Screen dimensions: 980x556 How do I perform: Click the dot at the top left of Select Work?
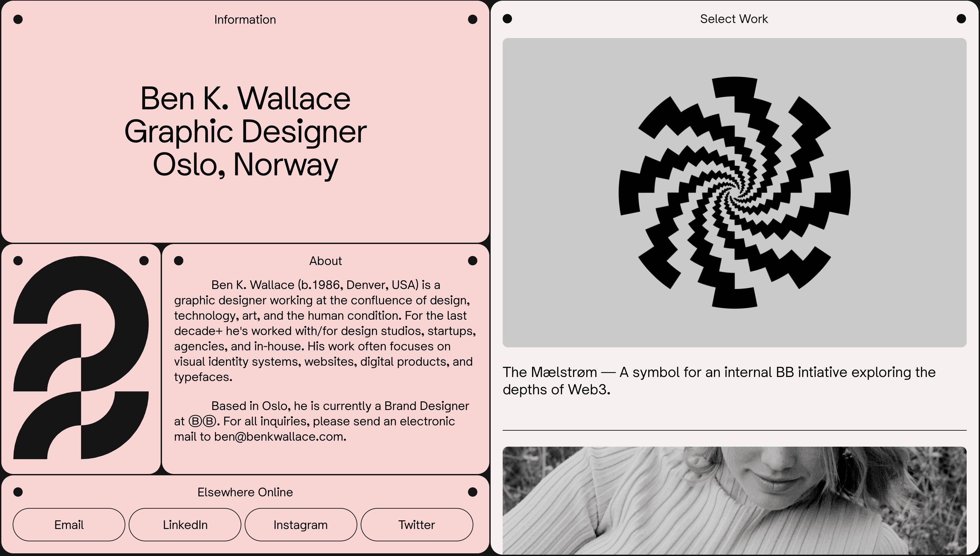tap(507, 18)
